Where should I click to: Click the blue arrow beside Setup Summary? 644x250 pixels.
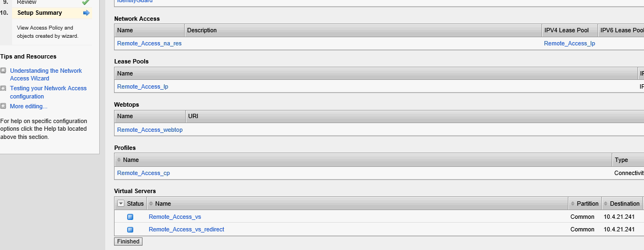tap(86, 13)
